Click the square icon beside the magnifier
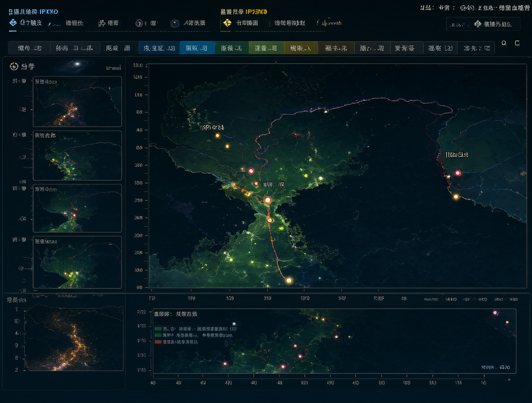Viewport: 532px width, 403px height. pos(518,43)
